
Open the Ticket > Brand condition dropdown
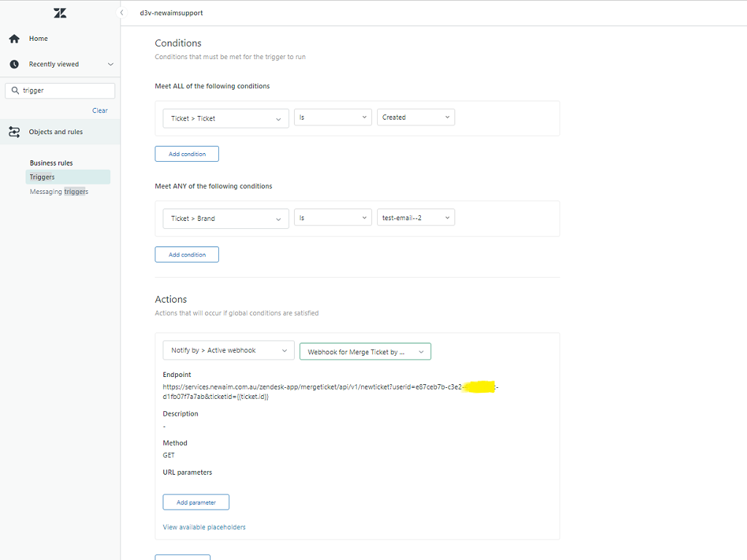pyautogui.click(x=225, y=219)
